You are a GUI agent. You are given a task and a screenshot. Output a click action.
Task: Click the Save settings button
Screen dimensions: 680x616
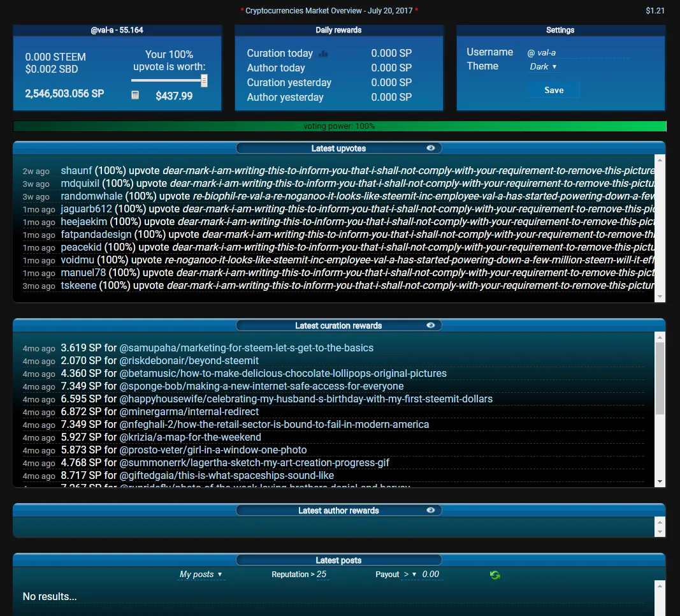[x=554, y=90]
